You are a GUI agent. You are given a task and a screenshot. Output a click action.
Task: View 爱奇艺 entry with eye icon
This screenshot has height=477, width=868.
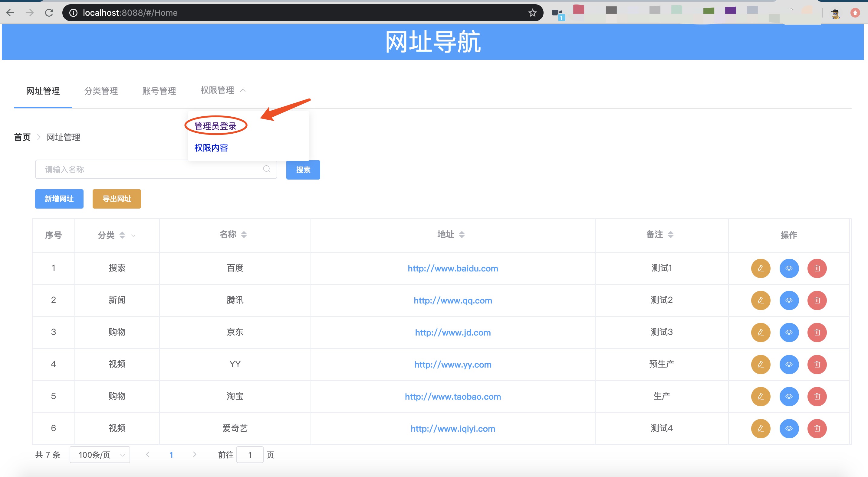pos(789,428)
